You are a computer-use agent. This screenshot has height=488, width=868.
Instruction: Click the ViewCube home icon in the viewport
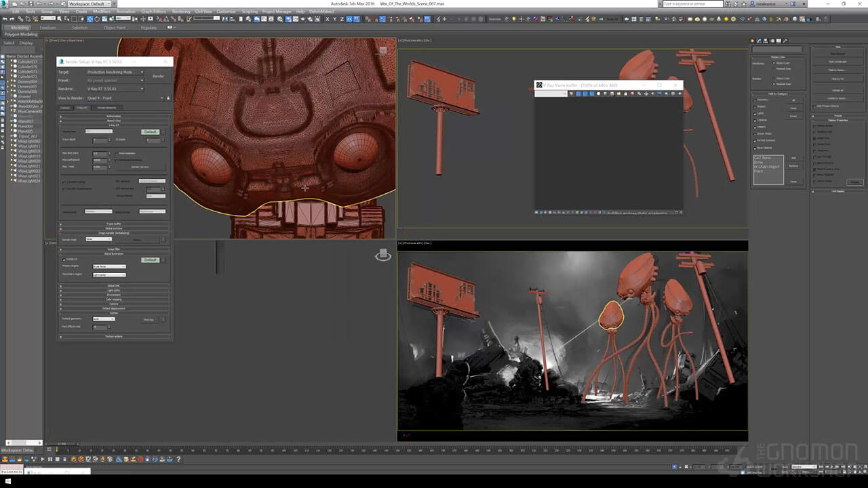click(x=383, y=254)
